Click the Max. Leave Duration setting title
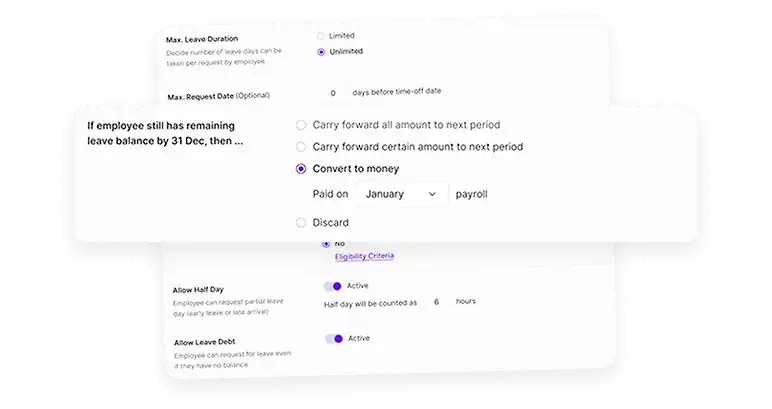This screenshot has height=409, width=772. tap(202, 39)
